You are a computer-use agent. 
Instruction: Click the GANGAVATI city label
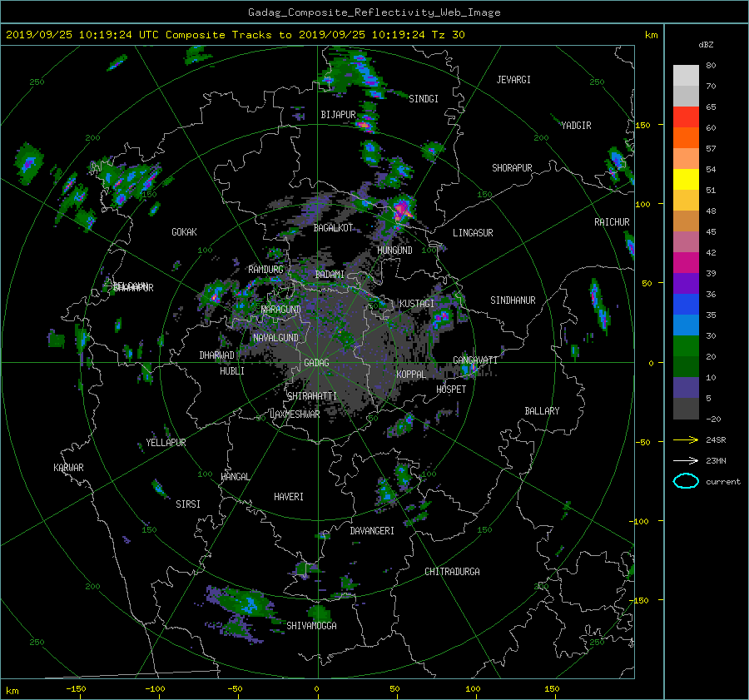point(475,360)
